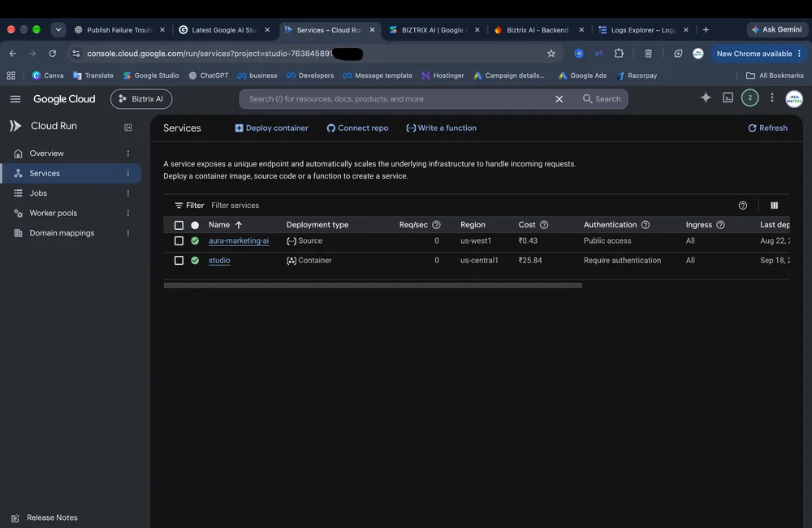Open a new browser tab with plus
The image size is (812, 528).
tap(706, 30)
